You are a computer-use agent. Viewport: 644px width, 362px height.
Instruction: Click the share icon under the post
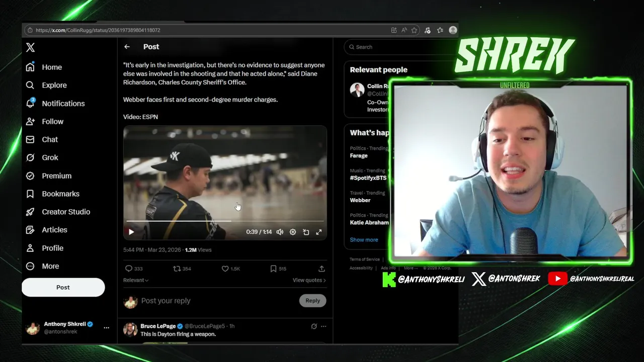click(x=322, y=268)
